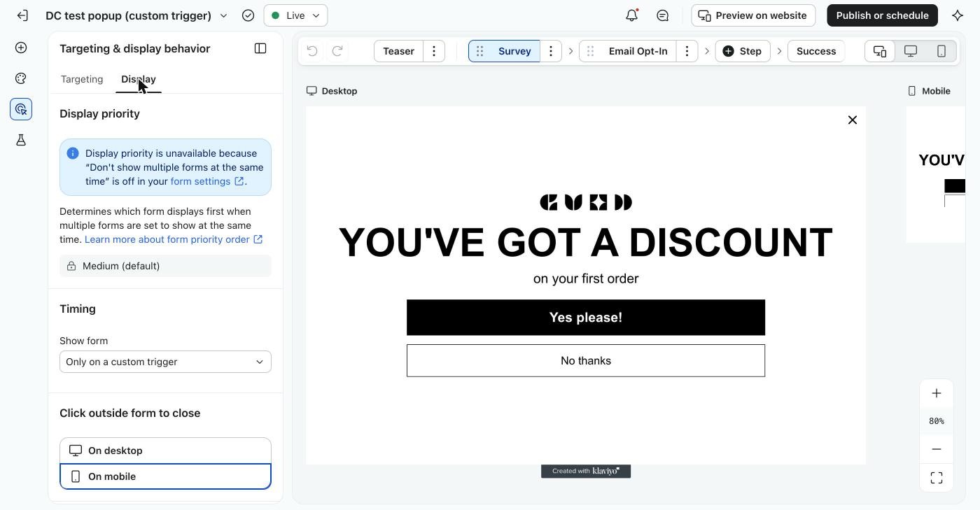Expand the form name dropdown chevron
Screen dimensions: 980x510
click(x=223, y=15)
